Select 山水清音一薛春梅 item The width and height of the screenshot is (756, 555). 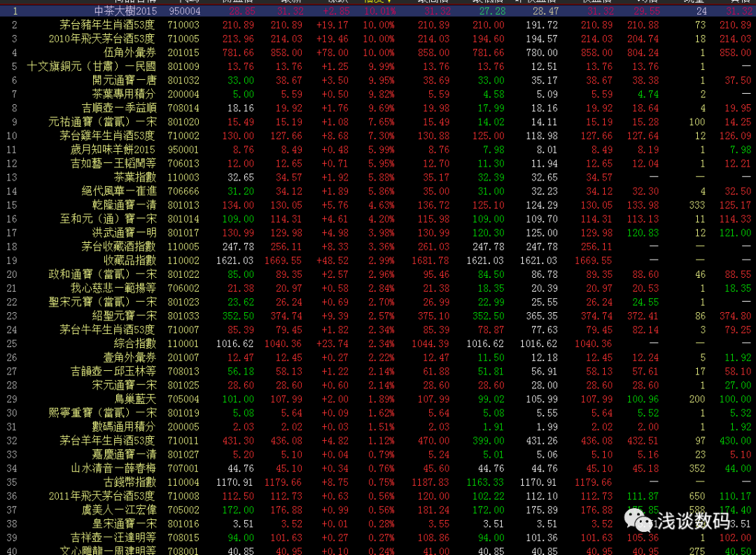(114, 469)
